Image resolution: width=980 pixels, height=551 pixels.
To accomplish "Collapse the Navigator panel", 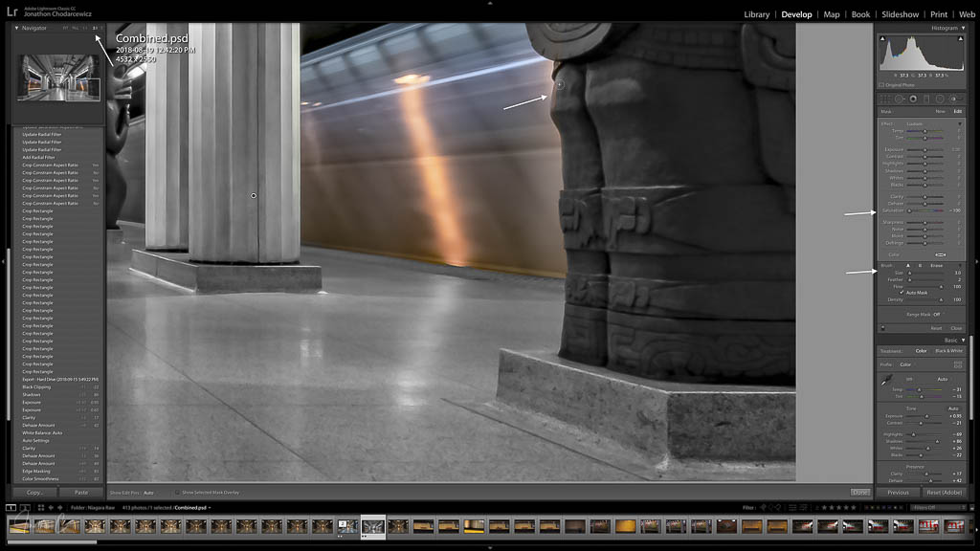I will (16, 28).
